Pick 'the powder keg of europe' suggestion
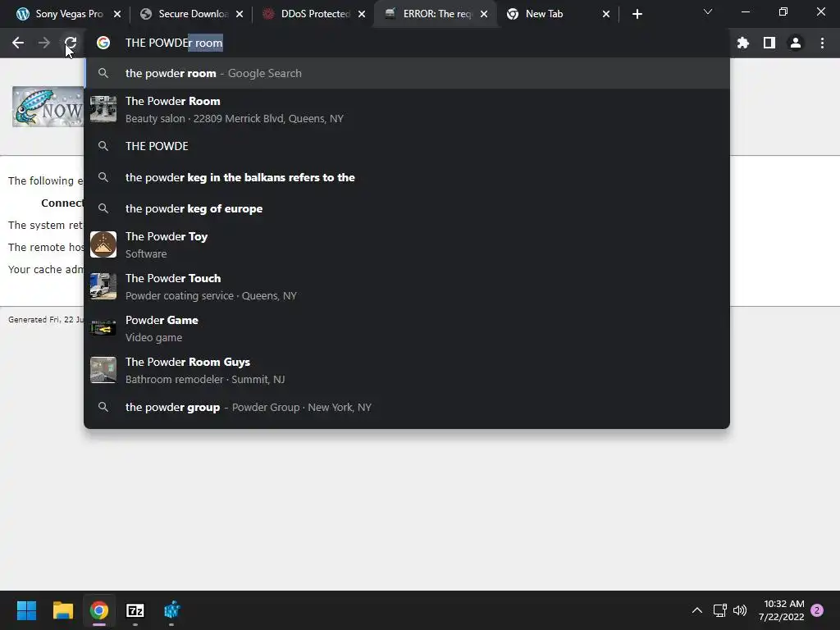Screen dimensions: 840x630 (x=407, y=208)
